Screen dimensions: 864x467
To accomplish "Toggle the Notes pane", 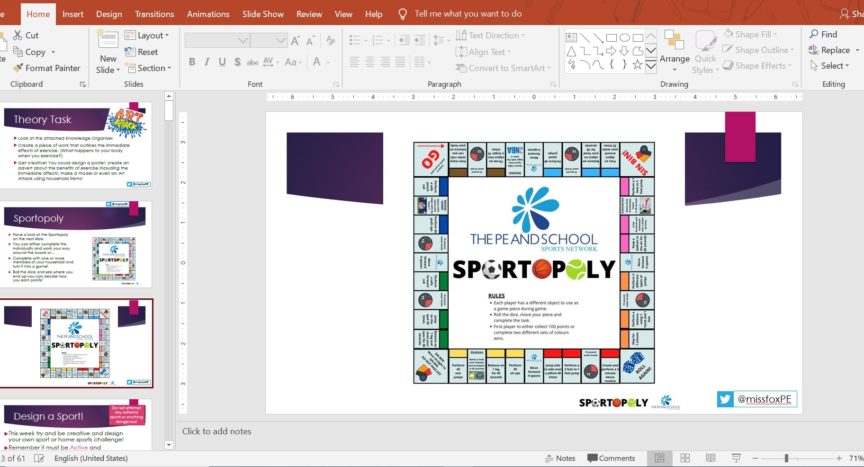I will [558, 458].
